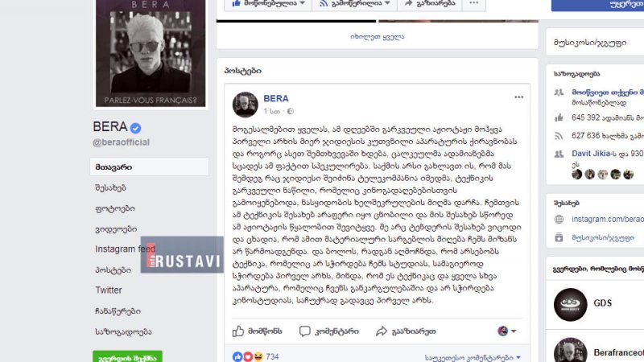
Task: Click the globe privacy icon beside post time
Action: (291, 111)
